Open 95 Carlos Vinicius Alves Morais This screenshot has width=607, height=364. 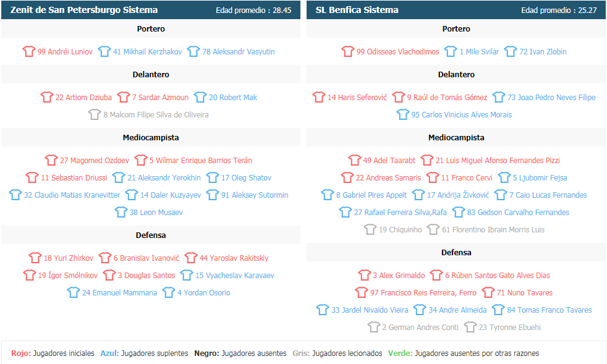[x=462, y=114]
